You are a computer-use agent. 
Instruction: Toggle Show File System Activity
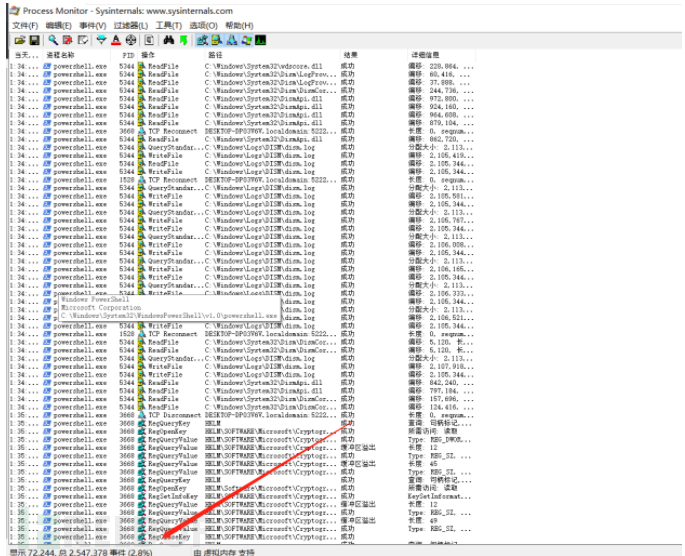point(217,40)
